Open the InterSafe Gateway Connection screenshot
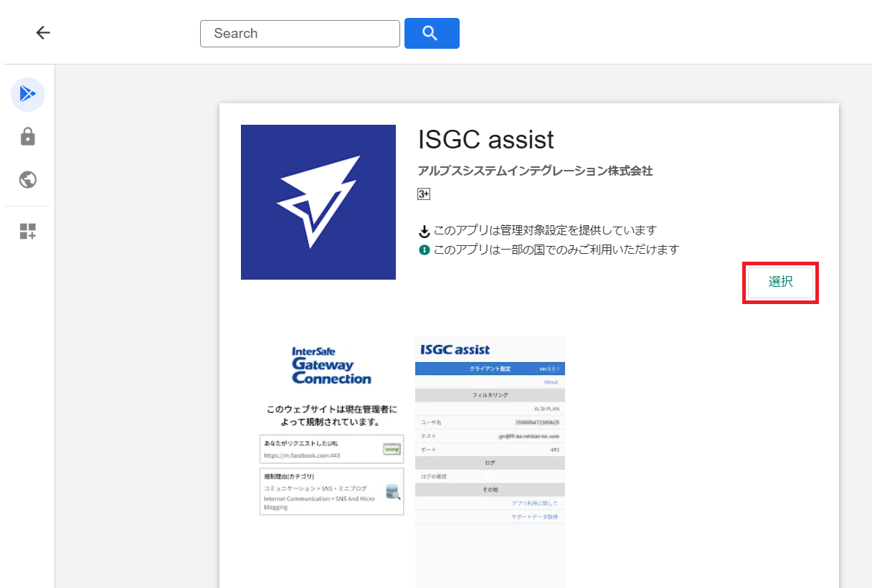 point(331,430)
